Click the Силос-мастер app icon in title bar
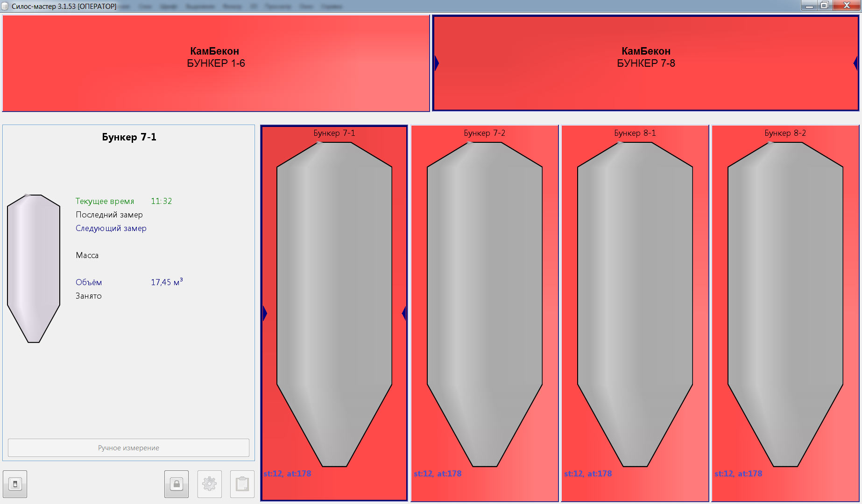 [5, 6]
